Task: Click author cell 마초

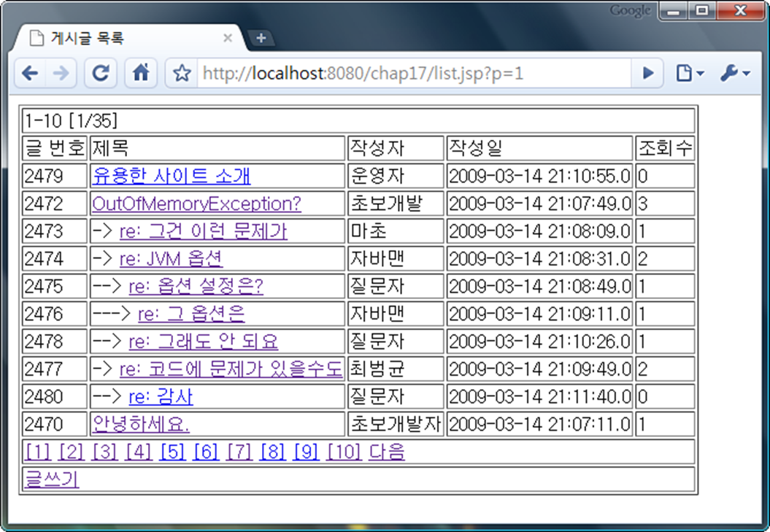Action: (396, 231)
